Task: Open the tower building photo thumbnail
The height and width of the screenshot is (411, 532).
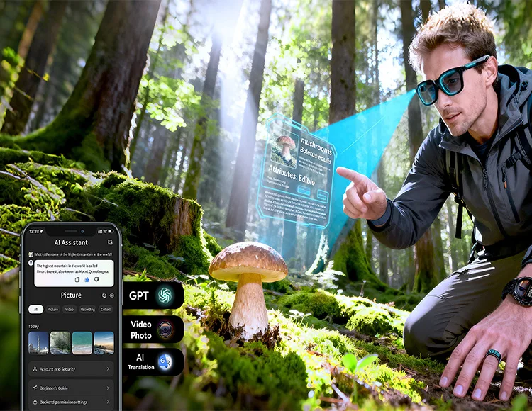Action: pos(38,343)
